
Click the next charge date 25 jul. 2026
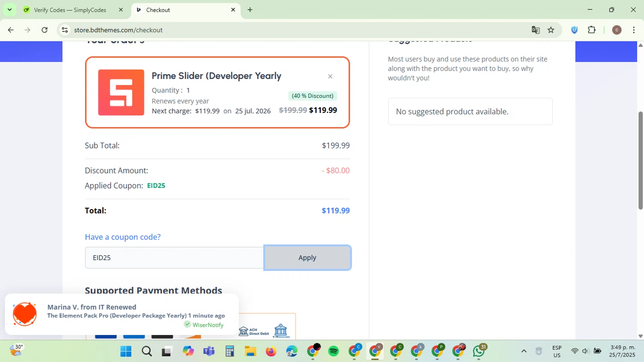(253, 111)
